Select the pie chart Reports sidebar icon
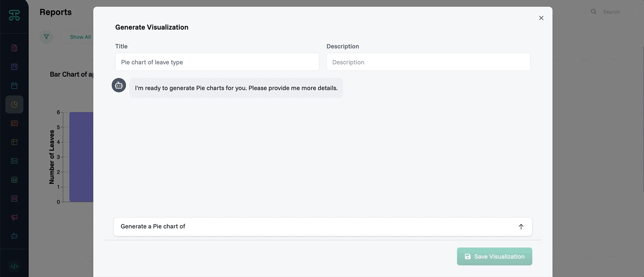 14,104
